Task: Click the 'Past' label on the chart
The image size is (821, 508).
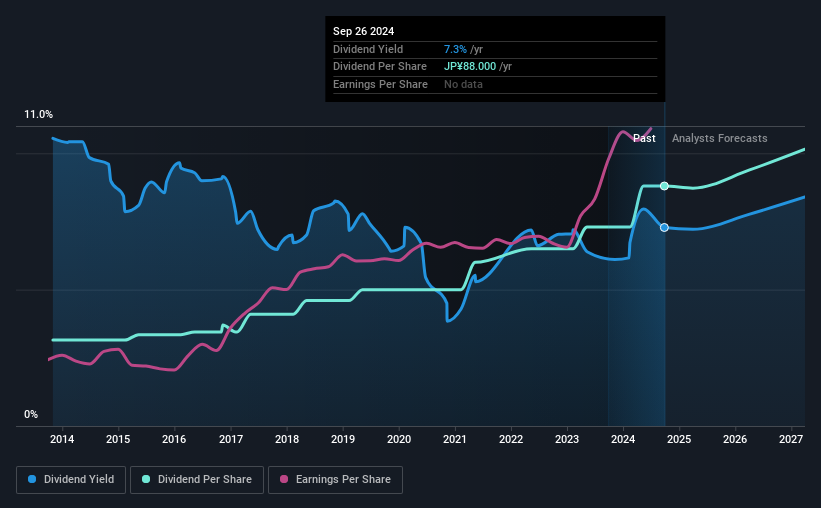Action: click(x=644, y=138)
